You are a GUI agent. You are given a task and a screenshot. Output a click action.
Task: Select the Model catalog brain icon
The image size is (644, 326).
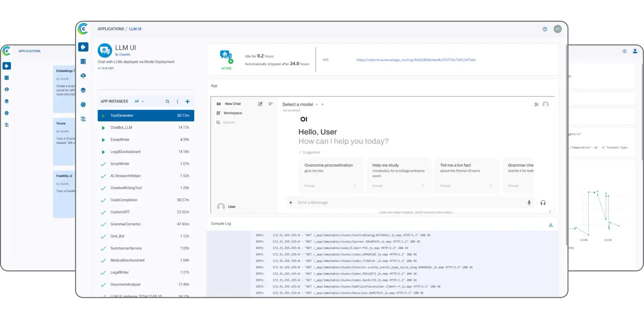click(x=83, y=105)
